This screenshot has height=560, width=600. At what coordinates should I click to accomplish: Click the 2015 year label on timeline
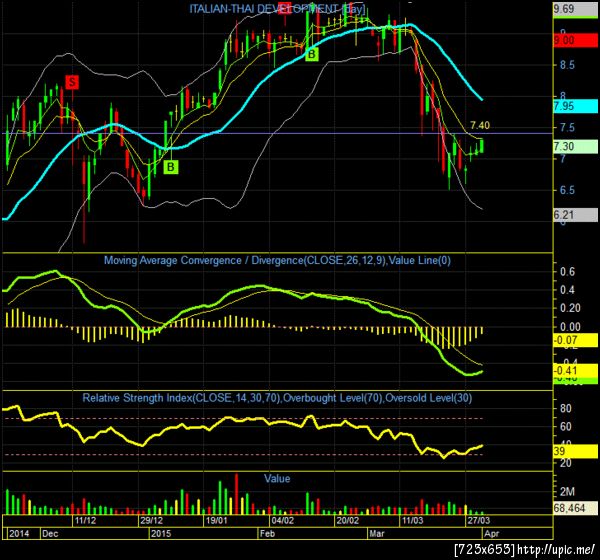[x=161, y=534]
